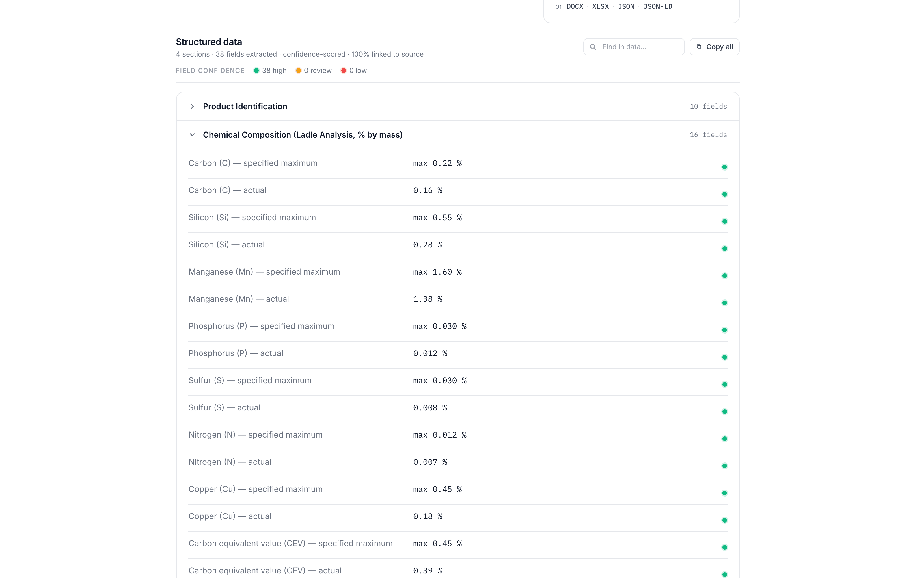Click the confidence dot for Silicon (Si) actual
The width and height of the screenshot is (924, 578).
724,249
